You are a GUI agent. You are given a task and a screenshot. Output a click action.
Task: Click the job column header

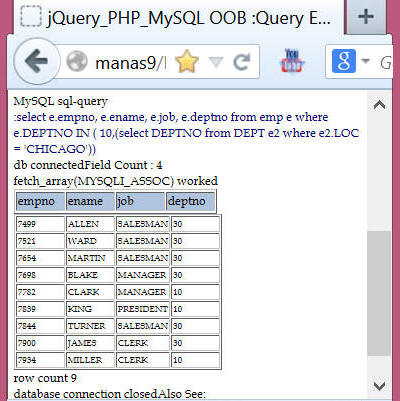[140, 201]
